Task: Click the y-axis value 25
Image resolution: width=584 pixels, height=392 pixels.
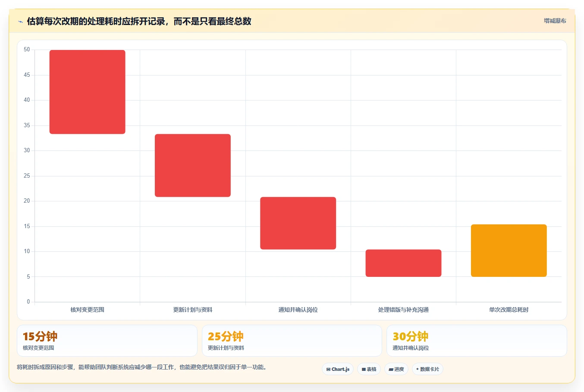Action: point(27,176)
